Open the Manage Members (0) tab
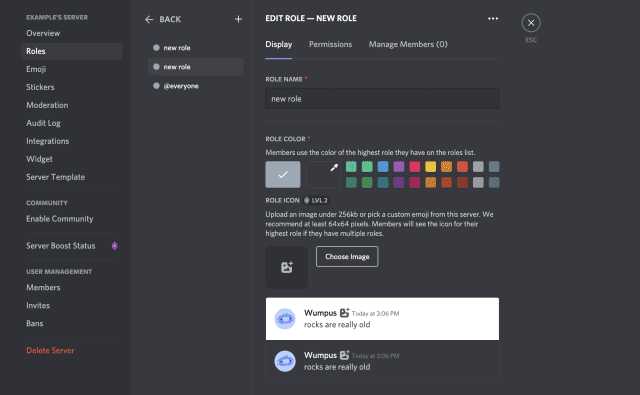 click(408, 44)
